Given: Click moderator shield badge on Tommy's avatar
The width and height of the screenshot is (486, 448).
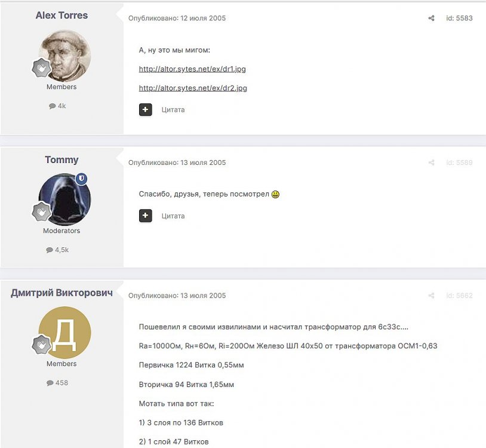Looking at the screenshot, I should tap(82, 179).
